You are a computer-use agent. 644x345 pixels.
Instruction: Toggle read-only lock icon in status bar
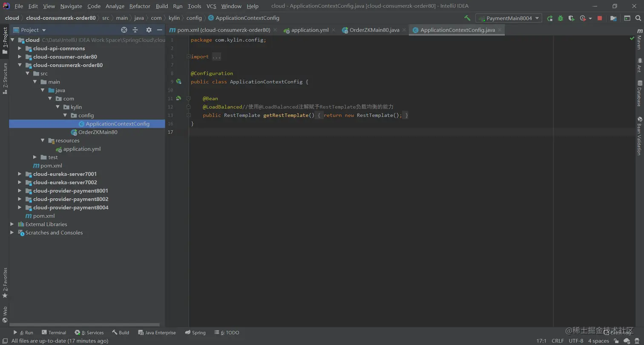(x=616, y=341)
